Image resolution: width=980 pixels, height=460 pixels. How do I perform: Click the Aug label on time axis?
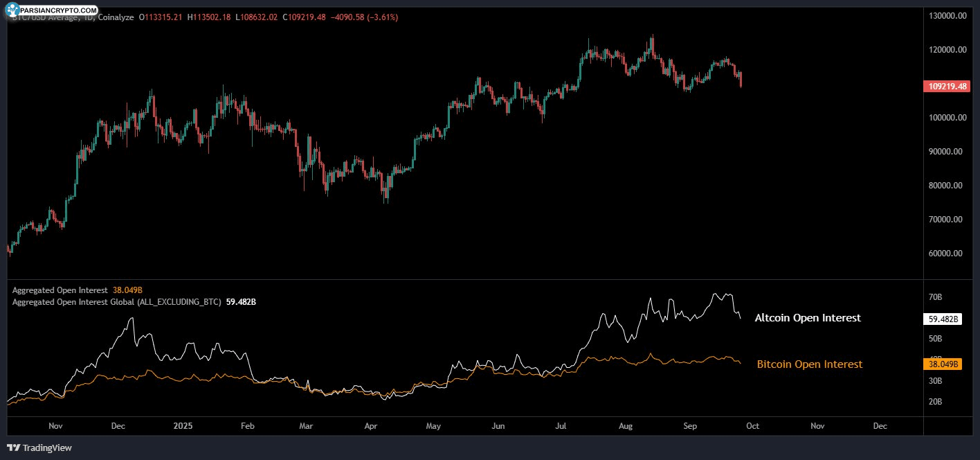pos(626,426)
